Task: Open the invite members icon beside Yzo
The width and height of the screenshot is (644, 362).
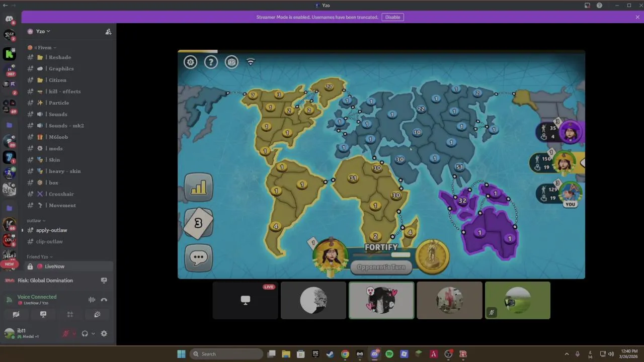Action: [108, 31]
